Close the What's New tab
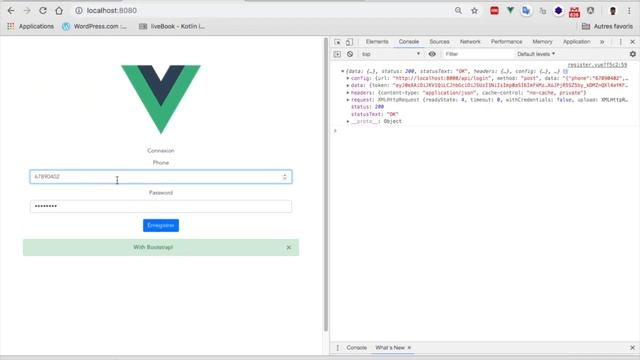 point(409,348)
